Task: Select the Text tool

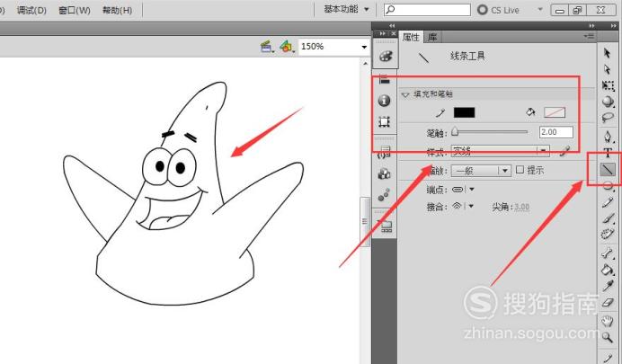Action: (608, 153)
